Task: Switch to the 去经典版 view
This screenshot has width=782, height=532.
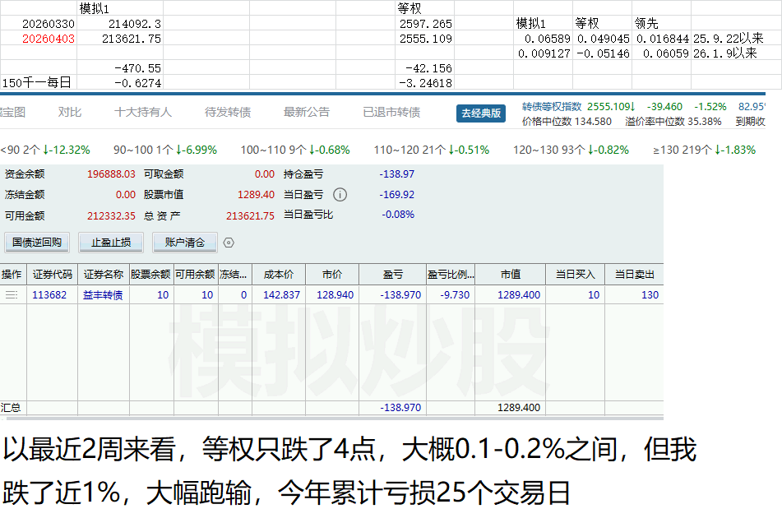Action: click(x=480, y=113)
